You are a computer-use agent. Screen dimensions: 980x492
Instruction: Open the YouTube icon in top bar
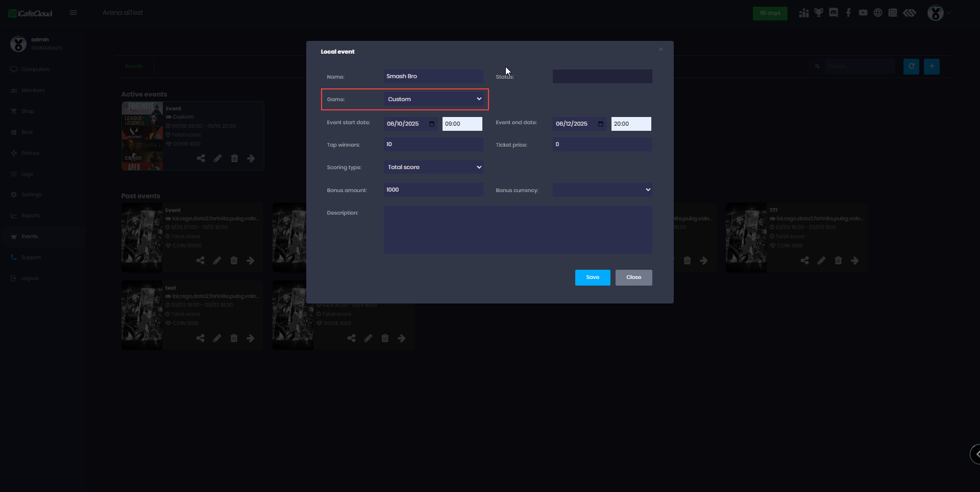863,13
